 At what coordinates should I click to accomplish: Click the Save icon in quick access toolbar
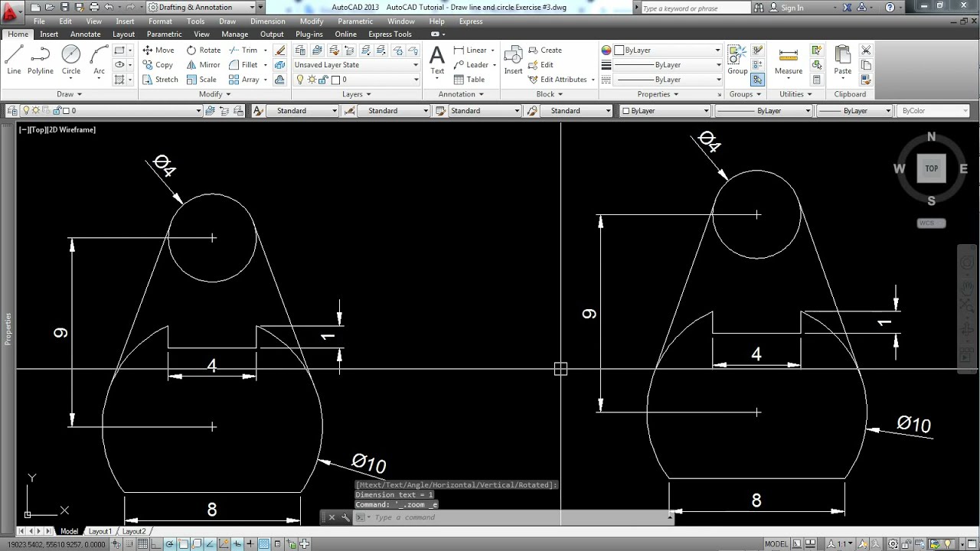tap(64, 7)
